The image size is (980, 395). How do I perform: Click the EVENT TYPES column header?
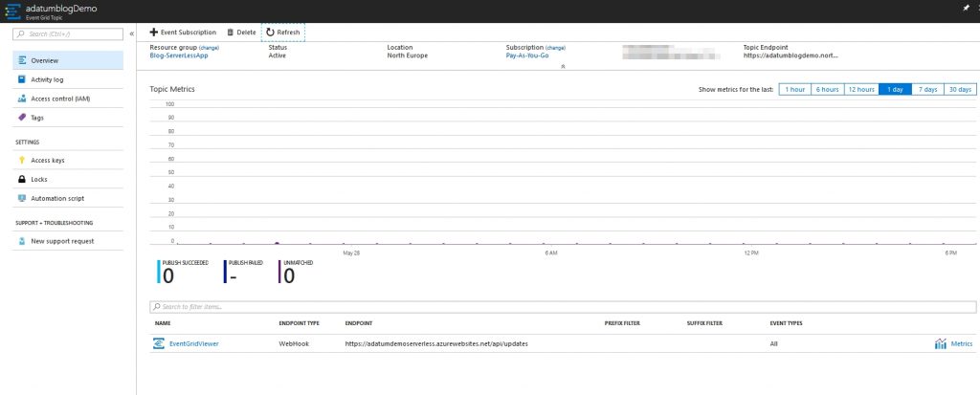(787, 324)
